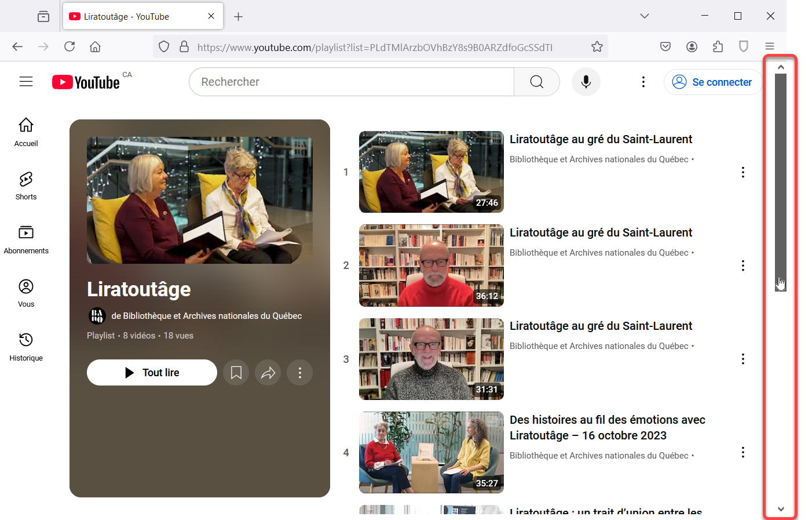Click the scrollbar up arrow

click(x=781, y=67)
